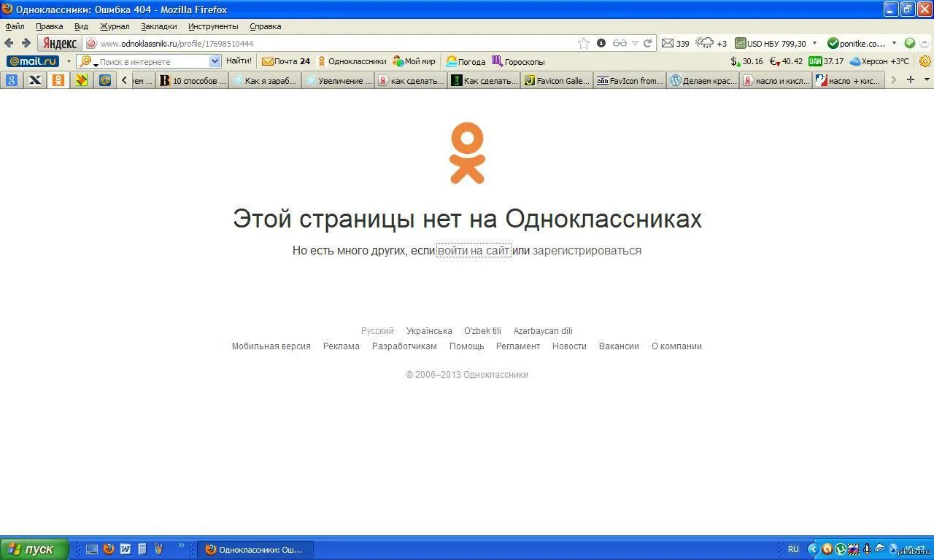This screenshot has height=560, width=934.
Task: Open 'Разработчикам' footer link
Action: (x=404, y=346)
